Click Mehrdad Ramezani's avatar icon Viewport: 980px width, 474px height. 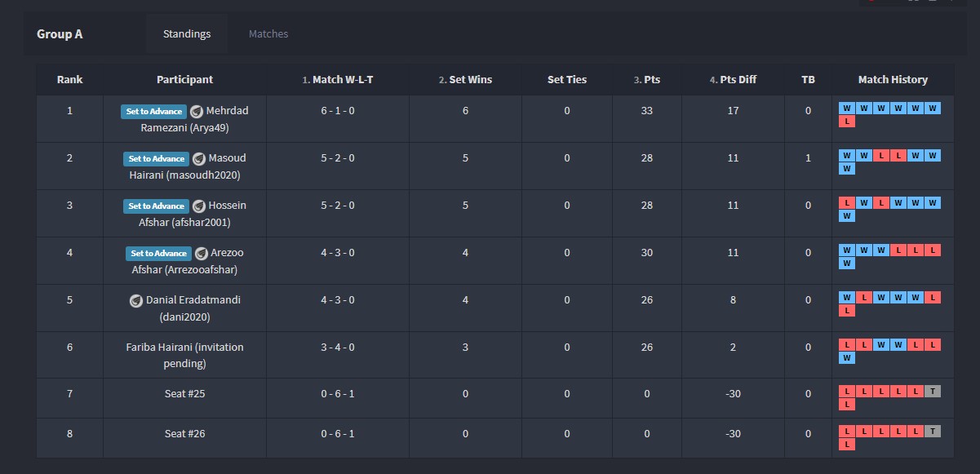(x=196, y=112)
